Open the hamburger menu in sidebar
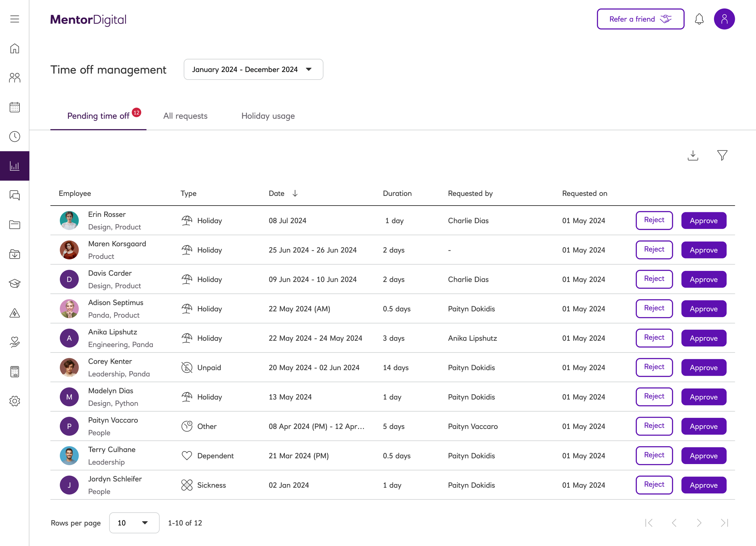The image size is (756, 546). (15, 19)
